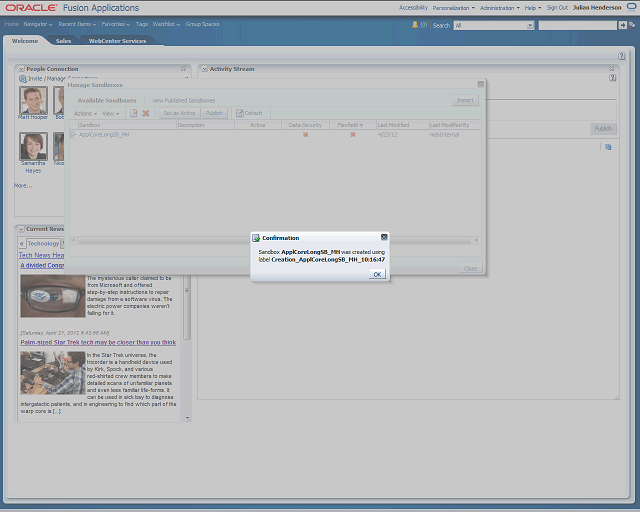Open the View Published Sandboxes tab
The width and height of the screenshot is (640, 512).
[183, 100]
